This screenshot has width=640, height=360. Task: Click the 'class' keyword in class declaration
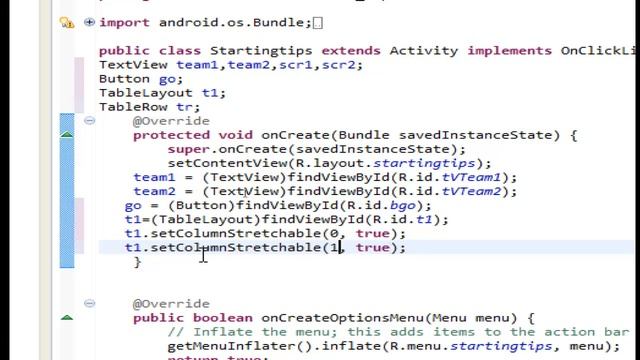pos(180,51)
